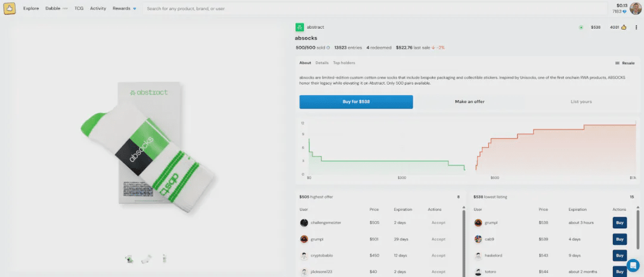Click the thumbs-up site logo

point(10,8)
